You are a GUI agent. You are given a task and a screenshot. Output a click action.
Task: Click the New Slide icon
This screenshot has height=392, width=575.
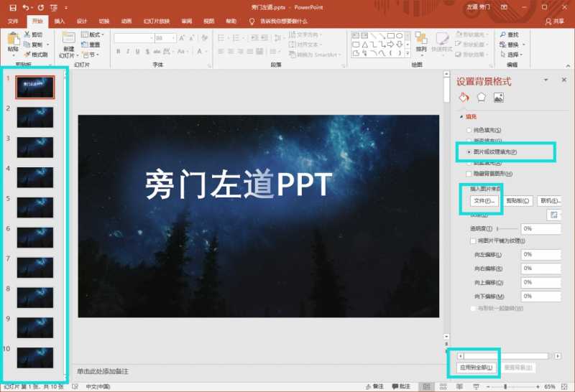pyautogui.click(x=68, y=38)
